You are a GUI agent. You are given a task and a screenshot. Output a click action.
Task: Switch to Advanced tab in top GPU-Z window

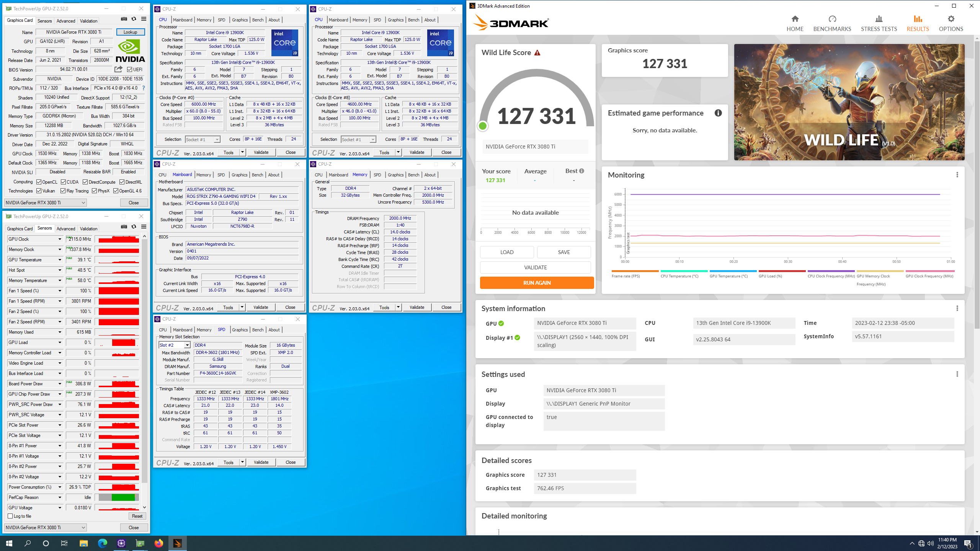[66, 21]
